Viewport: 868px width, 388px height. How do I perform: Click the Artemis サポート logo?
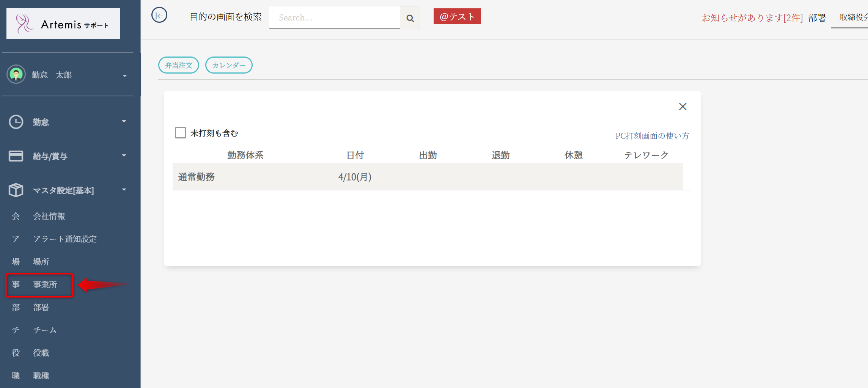click(x=63, y=24)
